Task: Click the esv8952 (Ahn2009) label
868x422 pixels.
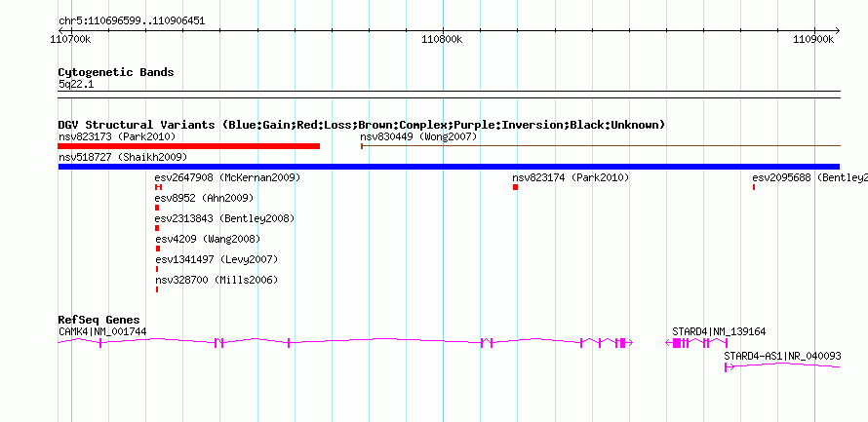Action: tap(204, 198)
